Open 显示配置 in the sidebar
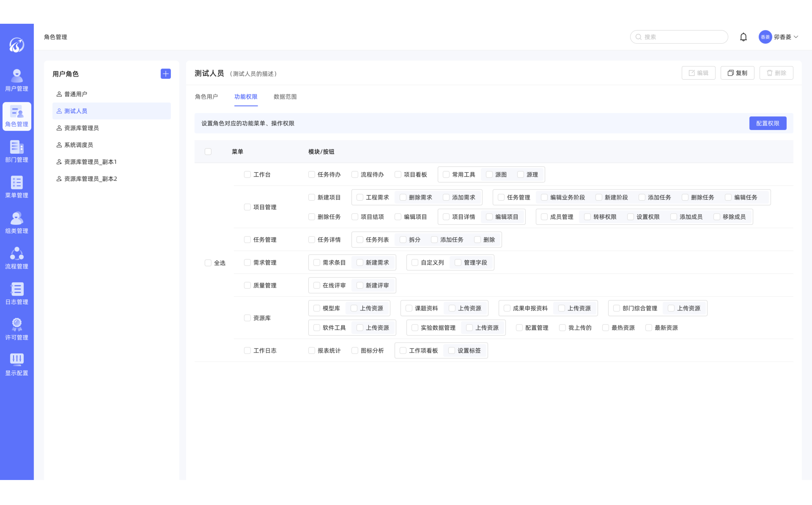The image size is (812, 505). pyautogui.click(x=17, y=365)
